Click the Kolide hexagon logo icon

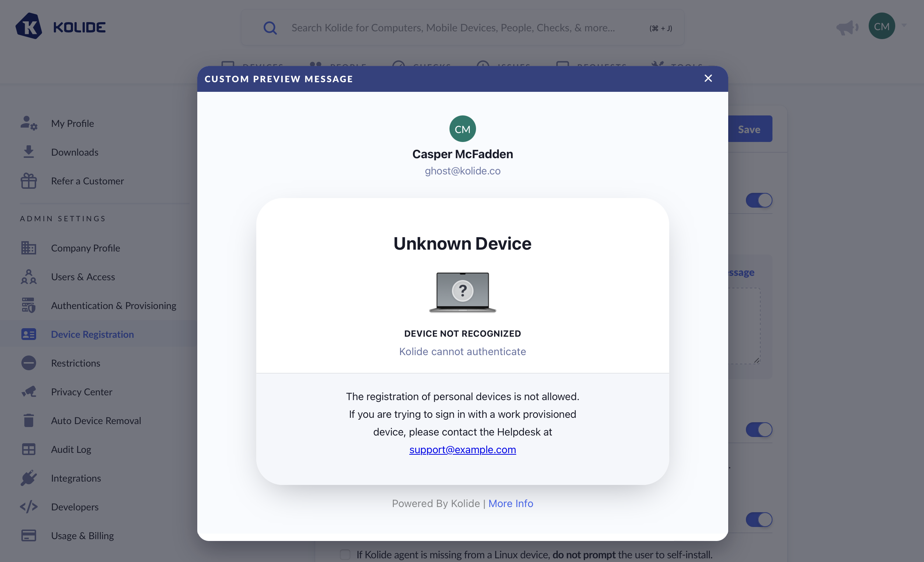click(x=28, y=26)
